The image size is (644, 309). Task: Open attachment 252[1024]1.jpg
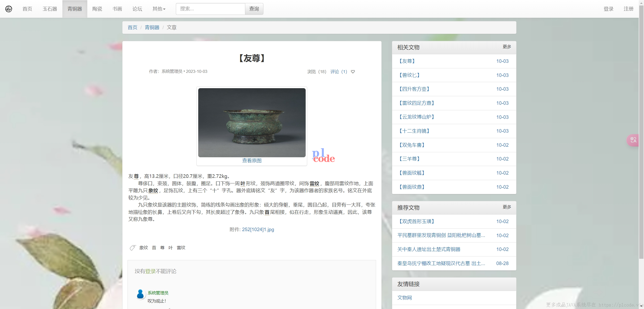[x=258, y=229]
